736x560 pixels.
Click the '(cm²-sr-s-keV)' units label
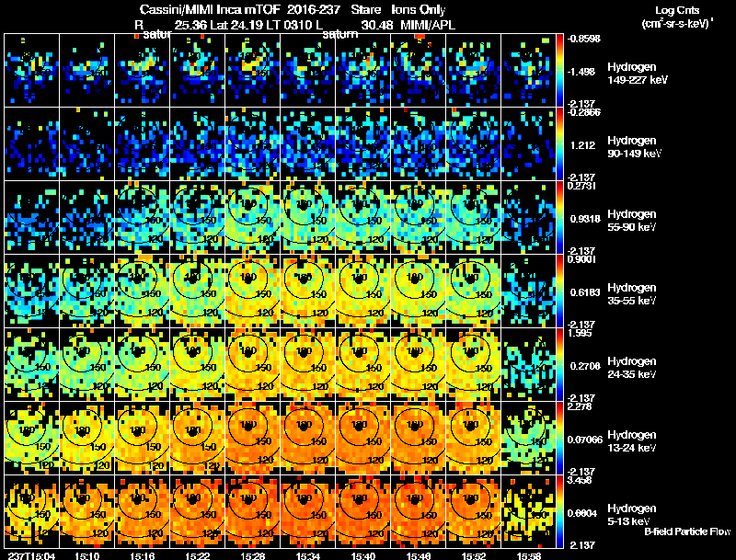coord(676,23)
